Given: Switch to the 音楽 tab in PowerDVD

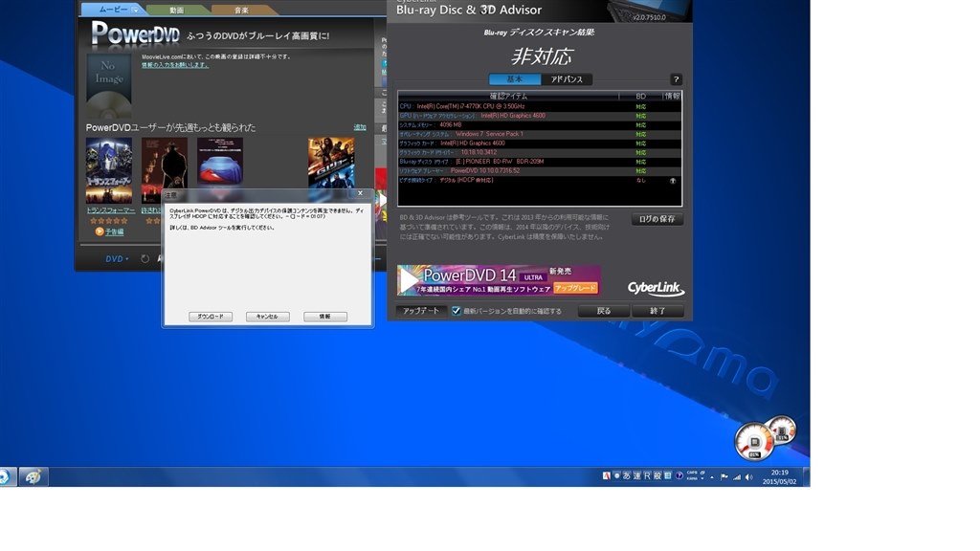Looking at the screenshot, I should tap(241, 10).
